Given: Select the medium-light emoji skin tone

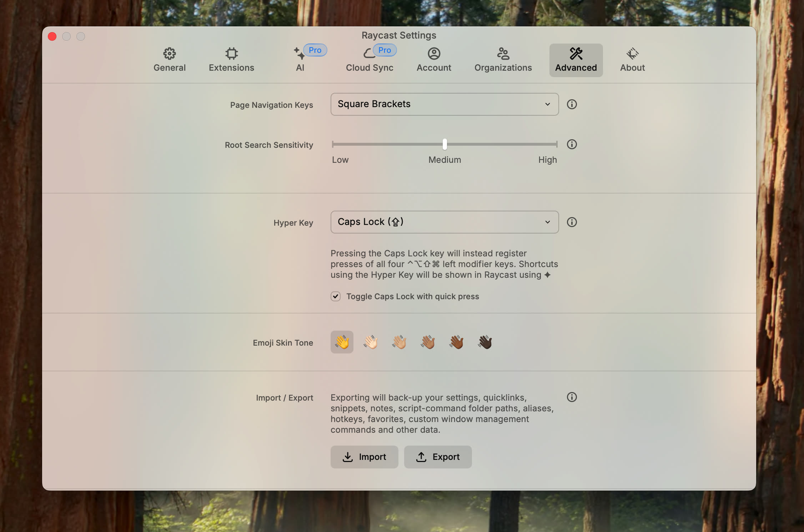Looking at the screenshot, I should pyautogui.click(x=399, y=342).
